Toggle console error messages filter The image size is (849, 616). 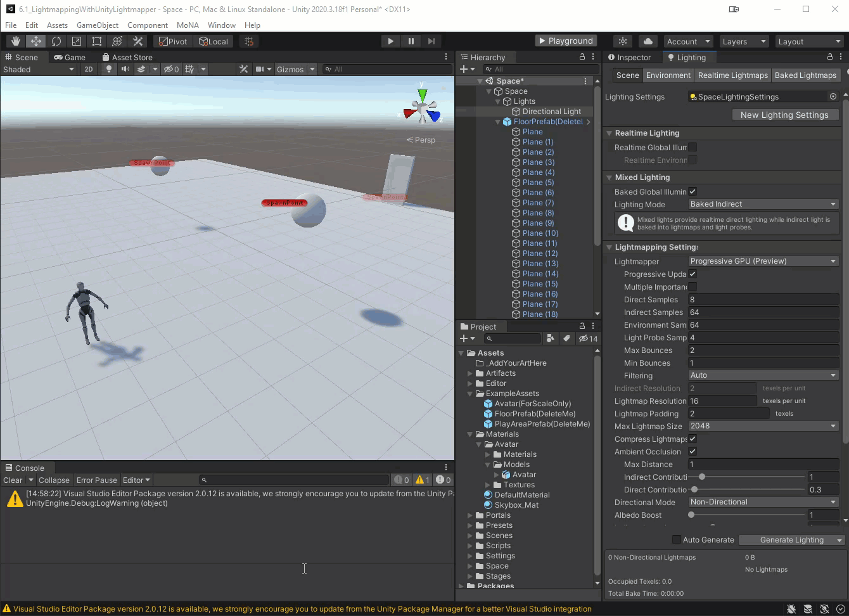[x=444, y=480]
